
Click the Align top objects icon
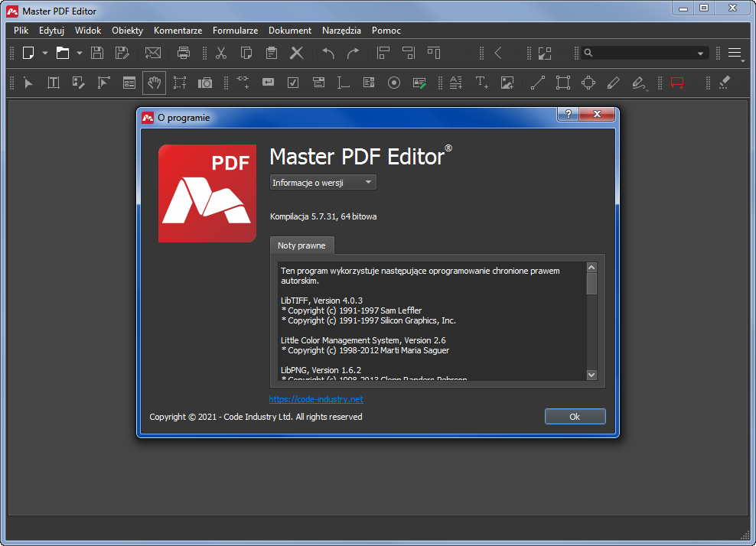click(434, 53)
